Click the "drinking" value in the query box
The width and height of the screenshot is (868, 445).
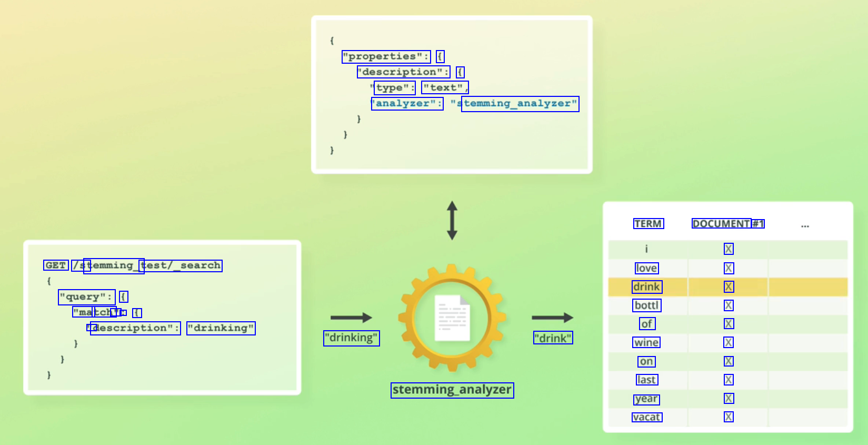(x=221, y=328)
